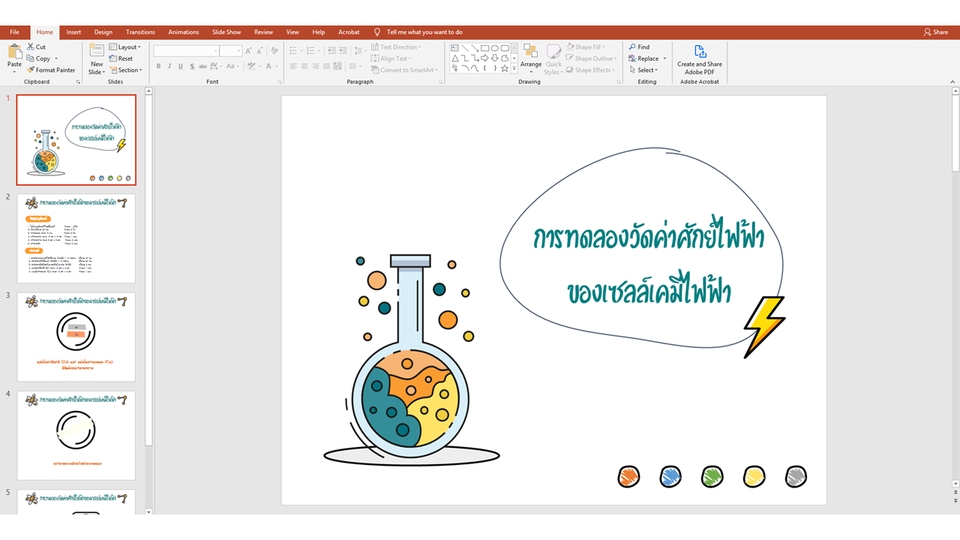Apply bullet list formatting
The height and width of the screenshot is (540, 960).
(295, 51)
